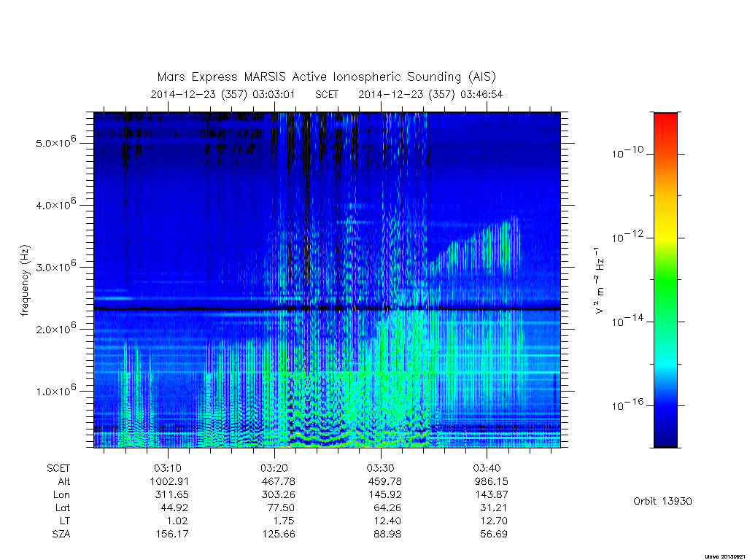Click the plot title mentioning MARSIS
The image size is (747, 560).
[326, 77]
